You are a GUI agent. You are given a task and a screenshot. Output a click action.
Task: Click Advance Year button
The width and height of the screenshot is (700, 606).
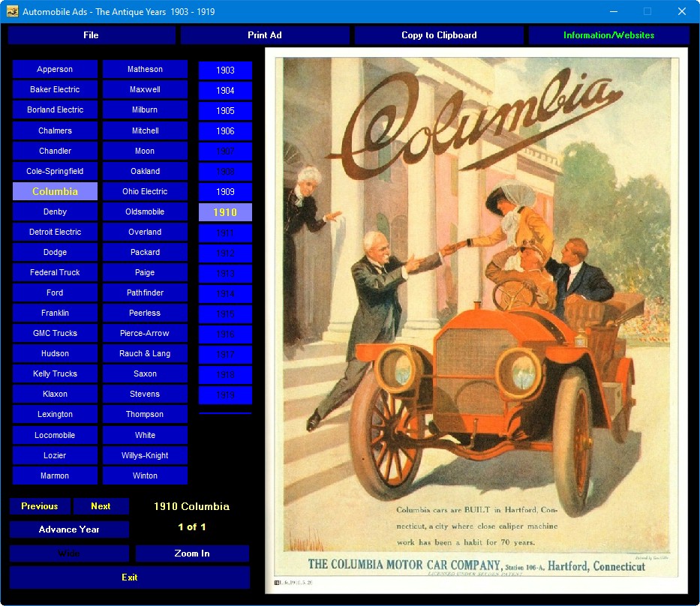[x=69, y=529]
